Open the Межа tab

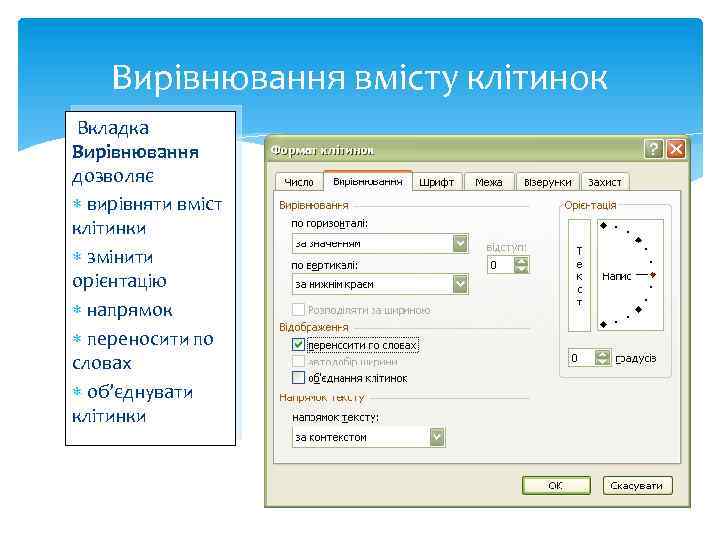(489, 182)
